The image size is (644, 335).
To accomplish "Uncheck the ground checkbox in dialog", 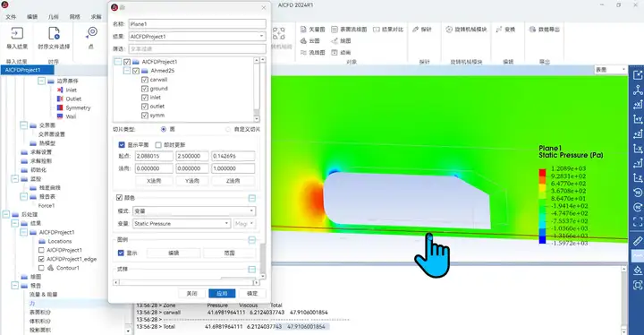I will click(x=145, y=89).
